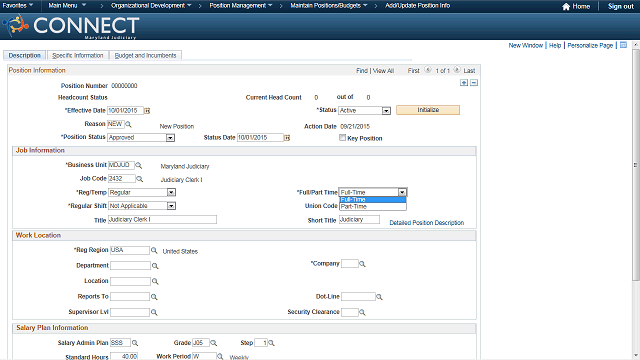
Task: Select Part-Time from the open list
Action: pos(373,207)
